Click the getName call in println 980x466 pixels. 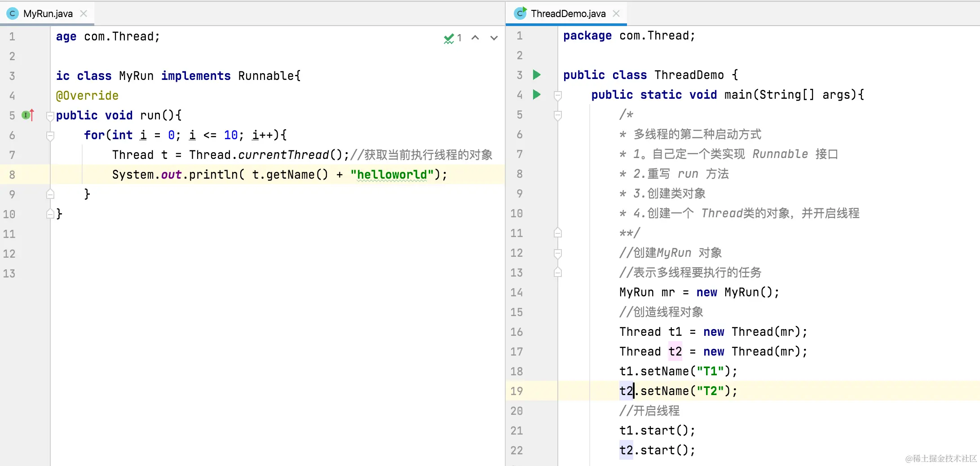tap(290, 175)
